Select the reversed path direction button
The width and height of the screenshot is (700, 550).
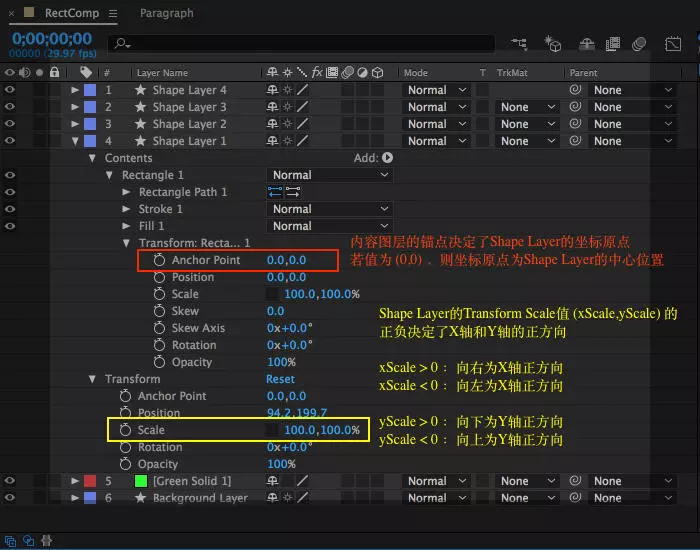pyautogui.click(x=293, y=192)
